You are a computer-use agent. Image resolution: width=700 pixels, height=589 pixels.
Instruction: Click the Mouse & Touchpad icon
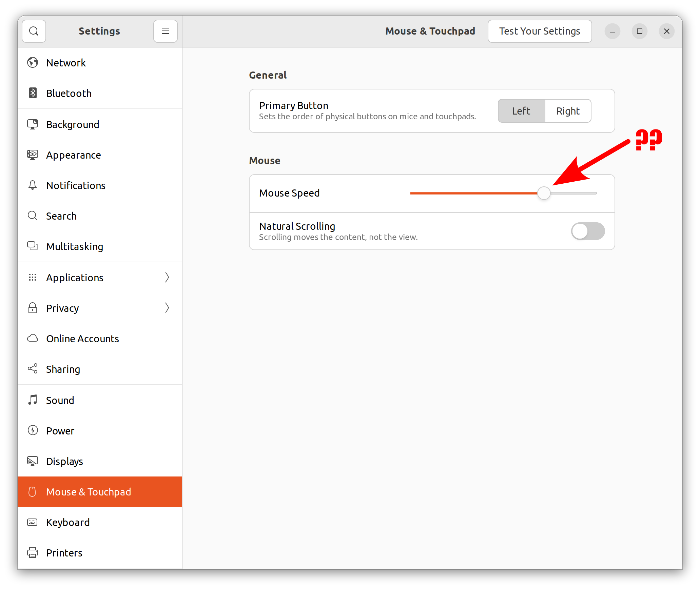33,491
